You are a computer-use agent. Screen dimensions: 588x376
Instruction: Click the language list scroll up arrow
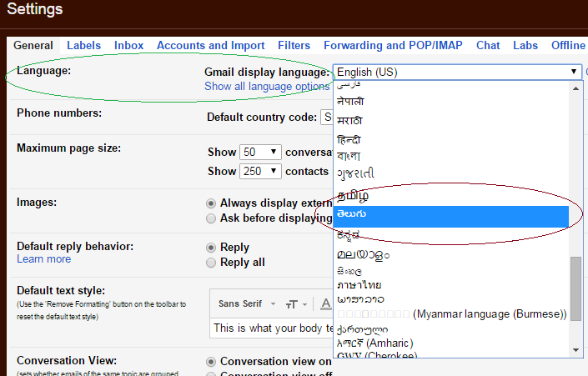(576, 88)
